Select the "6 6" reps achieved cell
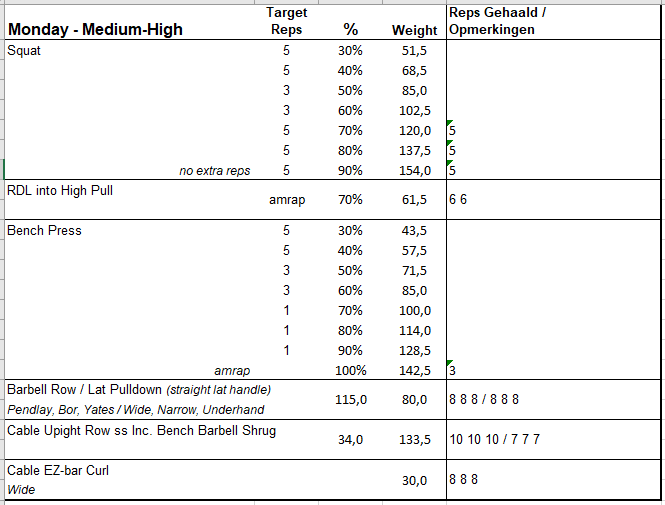Viewport: 665px width, 505px height. tap(459, 200)
